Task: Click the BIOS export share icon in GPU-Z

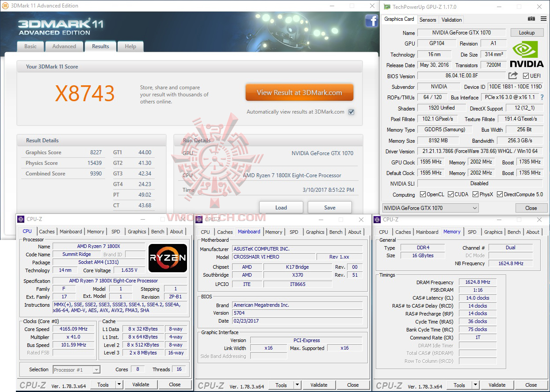Action: pyautogui.click(x=513, y=76)
